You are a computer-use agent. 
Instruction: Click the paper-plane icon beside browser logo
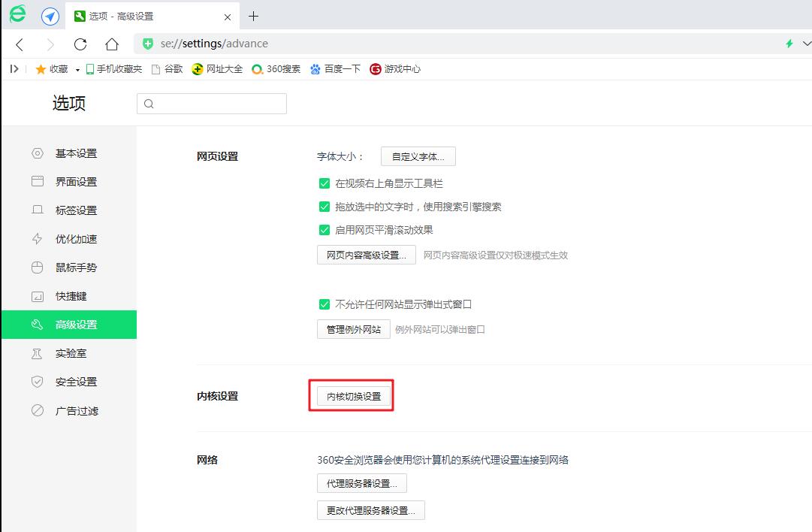(50, 16)
